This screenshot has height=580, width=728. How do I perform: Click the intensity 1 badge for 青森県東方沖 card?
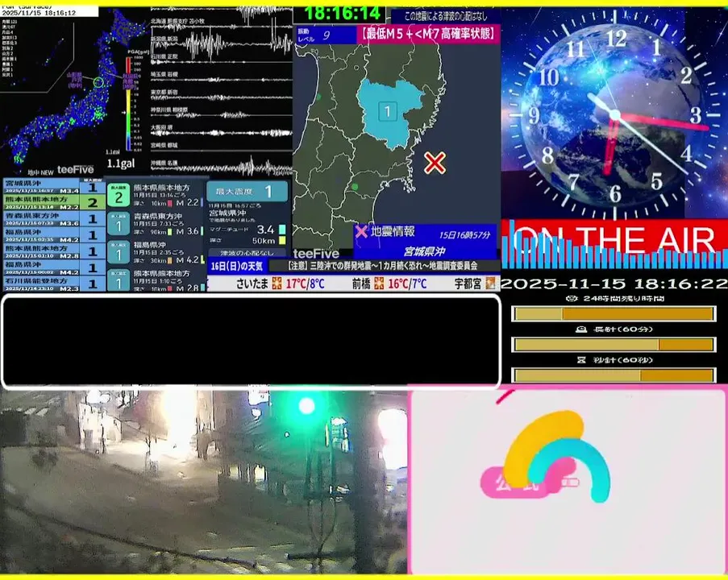click(x=119, y=225)
